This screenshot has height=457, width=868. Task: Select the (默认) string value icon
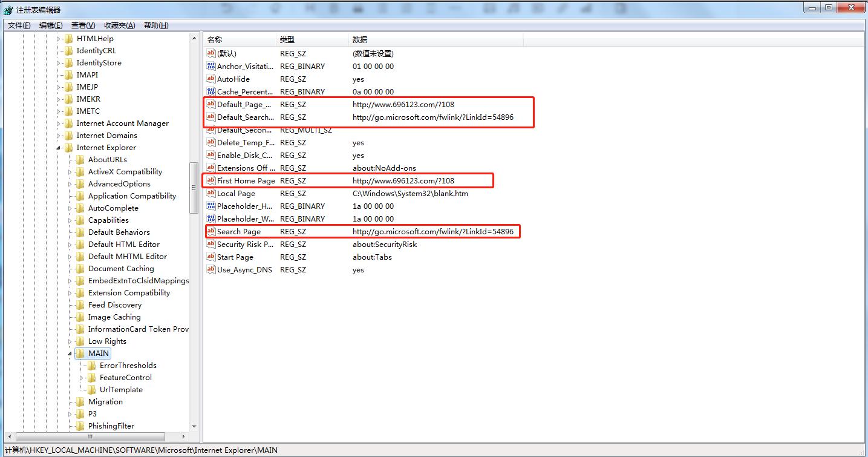point(211,53)
